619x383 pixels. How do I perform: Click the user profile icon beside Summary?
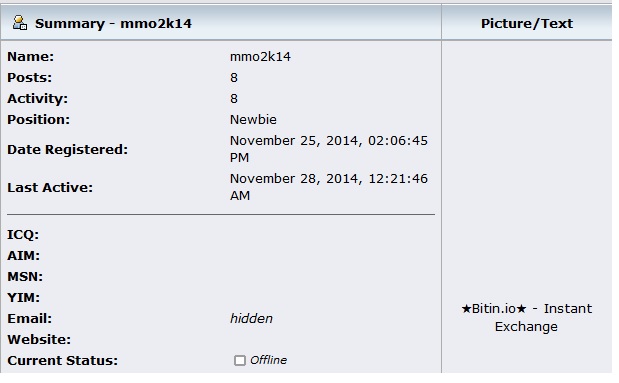click(20, 23)
